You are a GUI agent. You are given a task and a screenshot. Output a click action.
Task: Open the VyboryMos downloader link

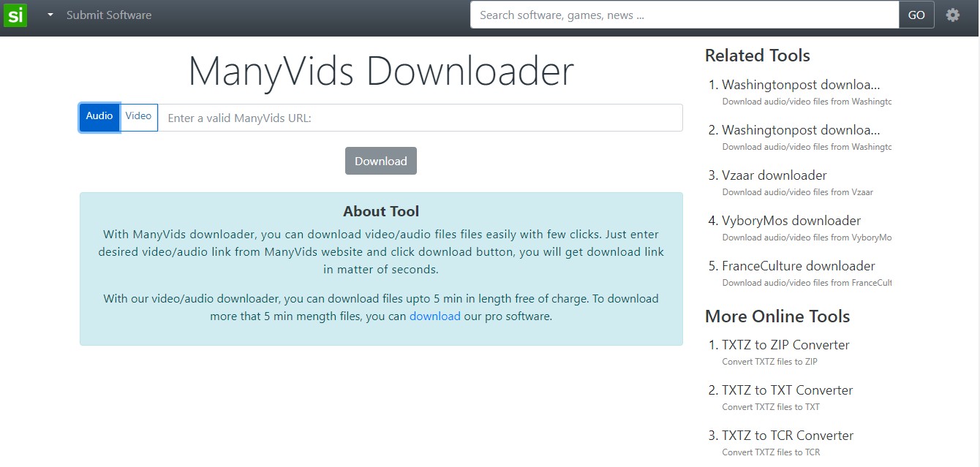coord(791,221)
